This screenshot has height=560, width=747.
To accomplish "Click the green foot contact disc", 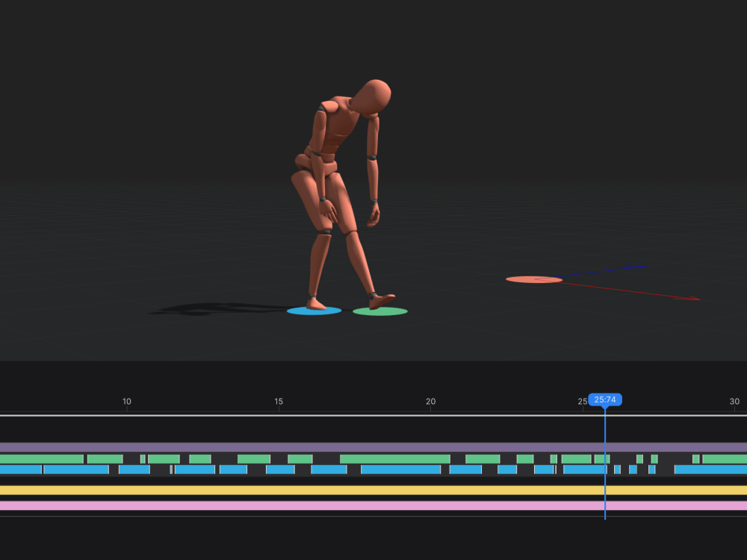I will tap(380, 311).
